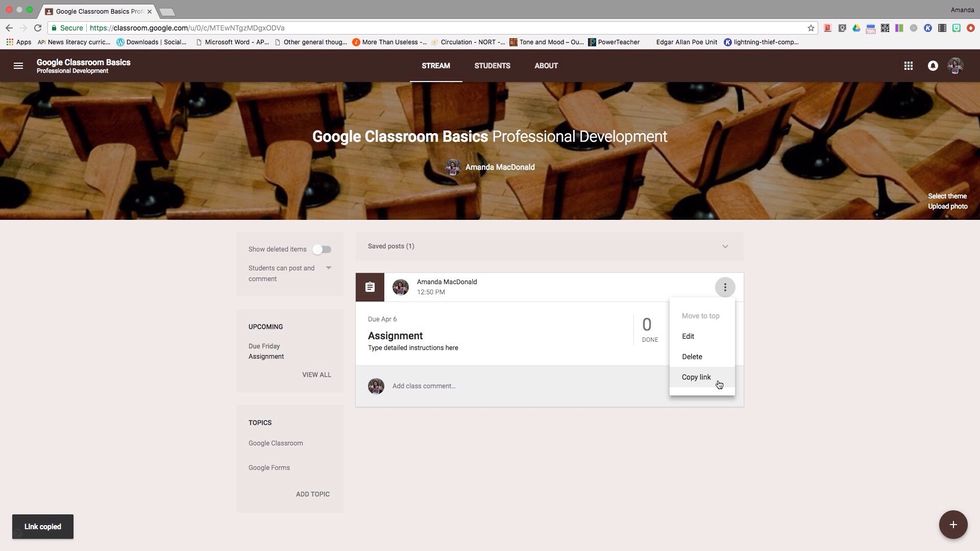980x551 pixels.
Task: Click Amanda MacDonald's avatar on the post
Action: point(401,287)
